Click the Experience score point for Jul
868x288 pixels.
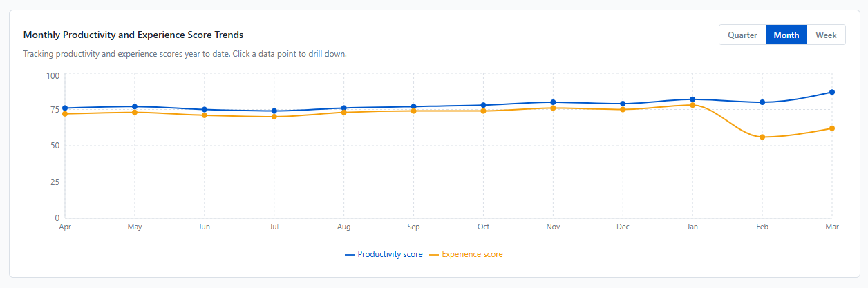pyautogui.click(x=274, y=117)
